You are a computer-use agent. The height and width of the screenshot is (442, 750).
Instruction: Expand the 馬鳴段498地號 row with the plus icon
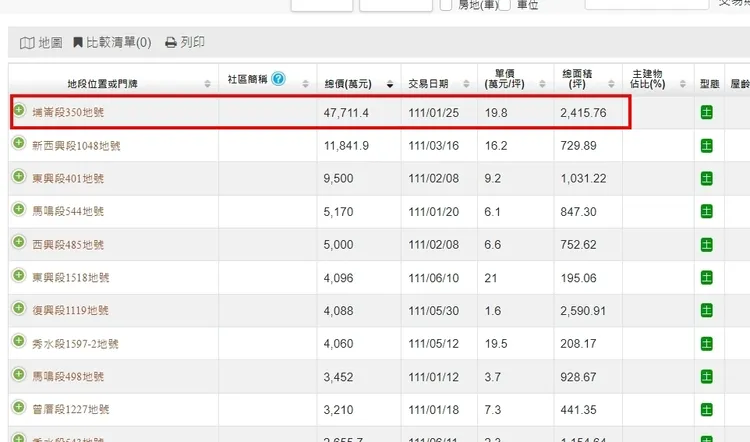point(19,374)
